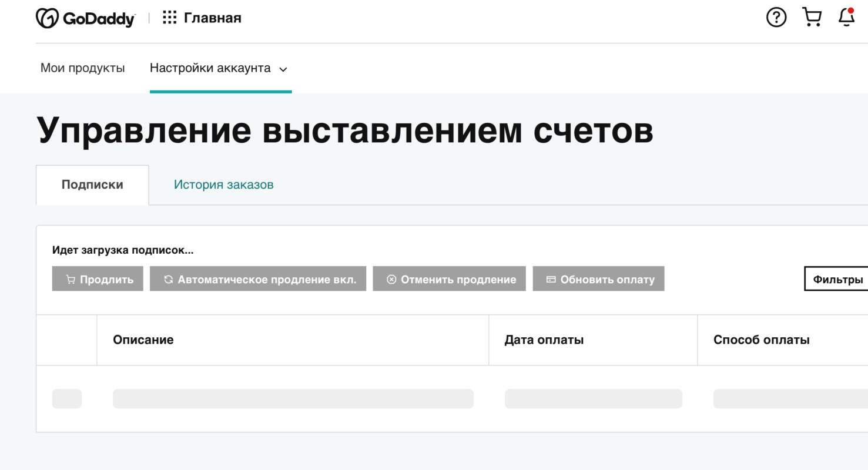Click the Идет загрузка подписок... status text
Image resolution: width=868 pixels, height=470 pixels.
(123, 250)
